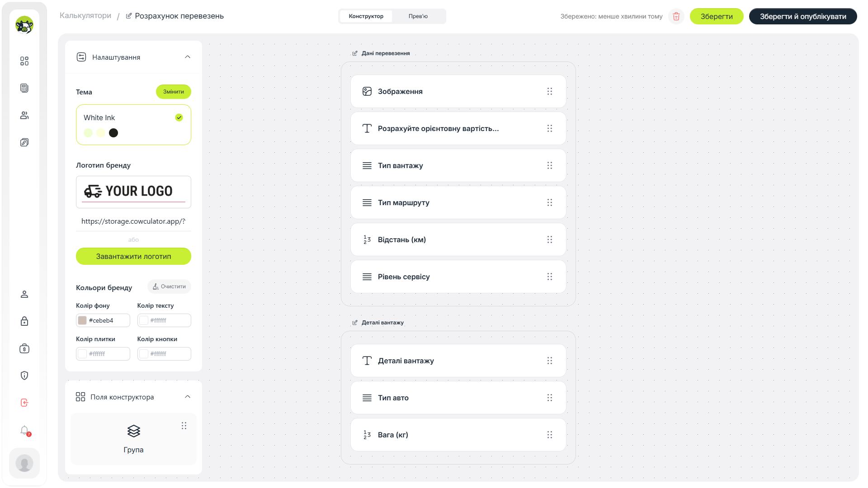Screen dimensions: 868x488
Task: Click the Колір тексту color swatch
Action: [144, 320]
